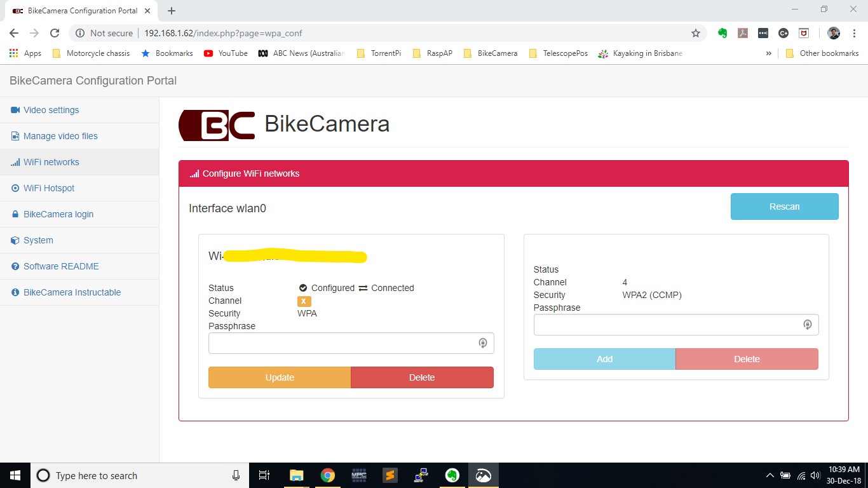Click the dark password-dots extension icon
This screenshot has width=868, height=488.
tap(763, 33)
